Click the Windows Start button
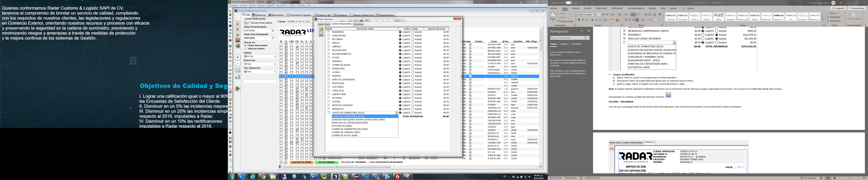Screen dimensions: 868x180 (x=232, y=177)
